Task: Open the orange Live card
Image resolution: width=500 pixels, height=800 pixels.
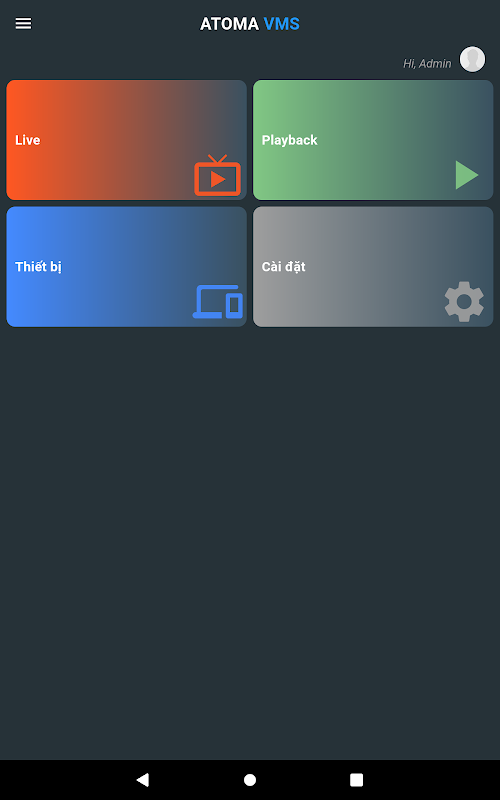Action: tap(127, 140)
